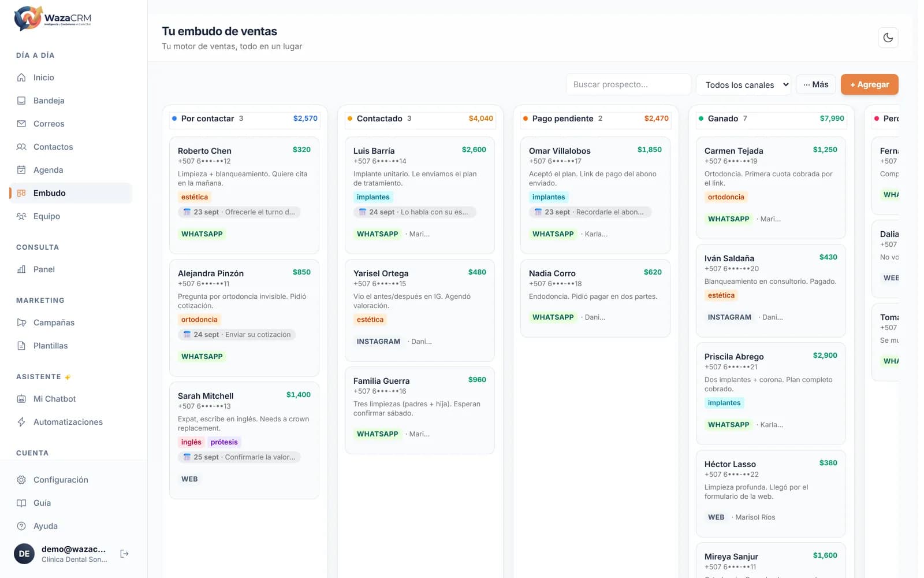The height and width of the screenshot is (578, 924).
Task: Click the prótesis tag on Sarah Mitchell
Action: tap(224, 442)
